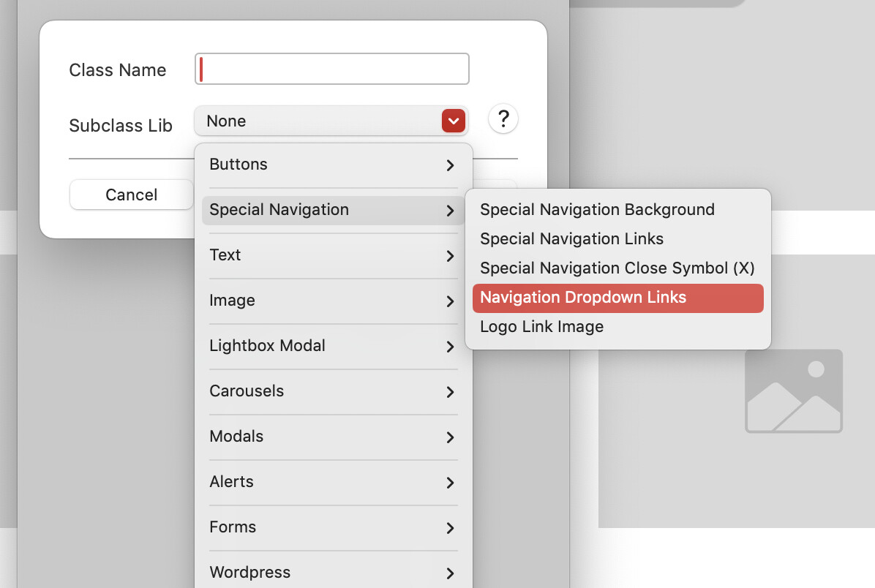Click the Class Name text field

pos(332,69)
